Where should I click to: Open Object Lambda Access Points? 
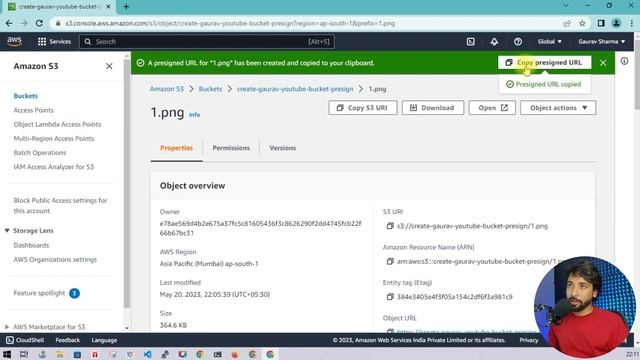click(x=58, y=124)
